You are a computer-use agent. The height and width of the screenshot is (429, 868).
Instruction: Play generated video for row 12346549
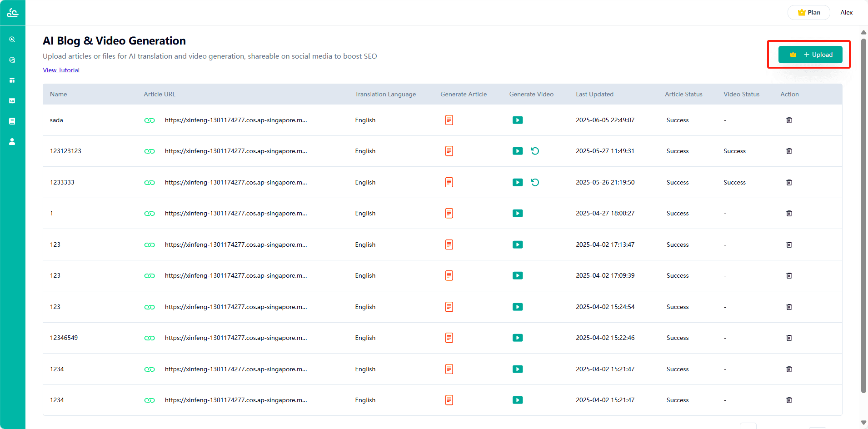click(x=518, y=338)
